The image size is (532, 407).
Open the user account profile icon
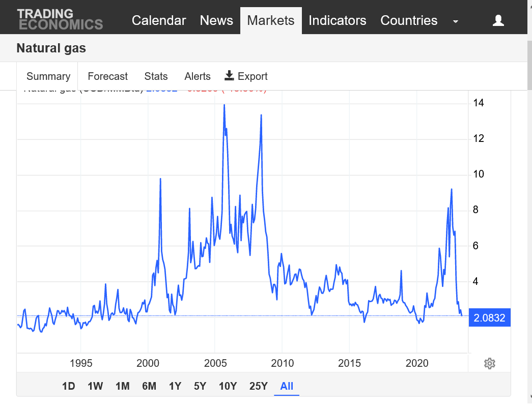[x=498, y=20]
